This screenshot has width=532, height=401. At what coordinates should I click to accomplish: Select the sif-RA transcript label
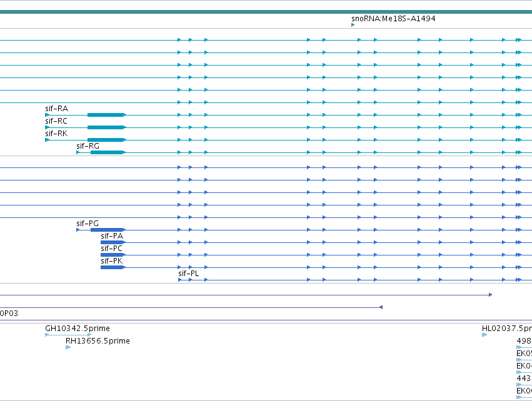(57, 109)
